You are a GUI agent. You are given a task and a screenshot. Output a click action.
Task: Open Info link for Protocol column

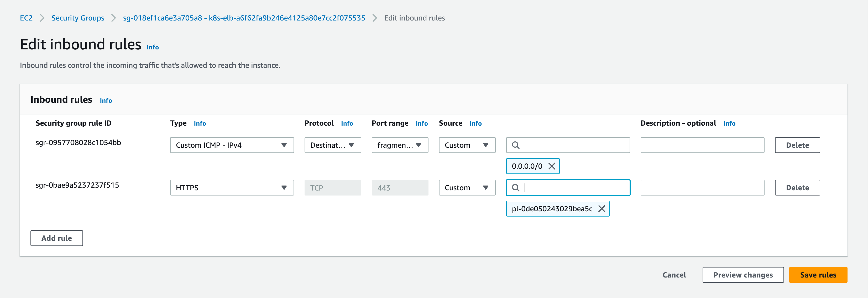coord(347,124)
